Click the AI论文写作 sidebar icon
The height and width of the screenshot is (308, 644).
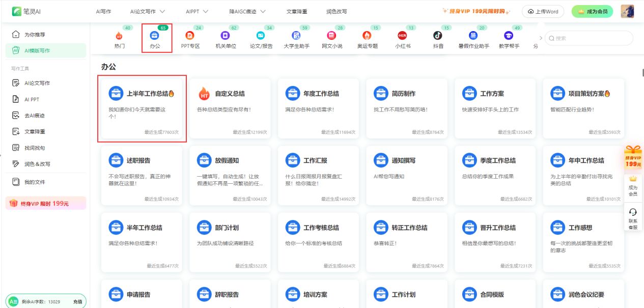[15, 83]
